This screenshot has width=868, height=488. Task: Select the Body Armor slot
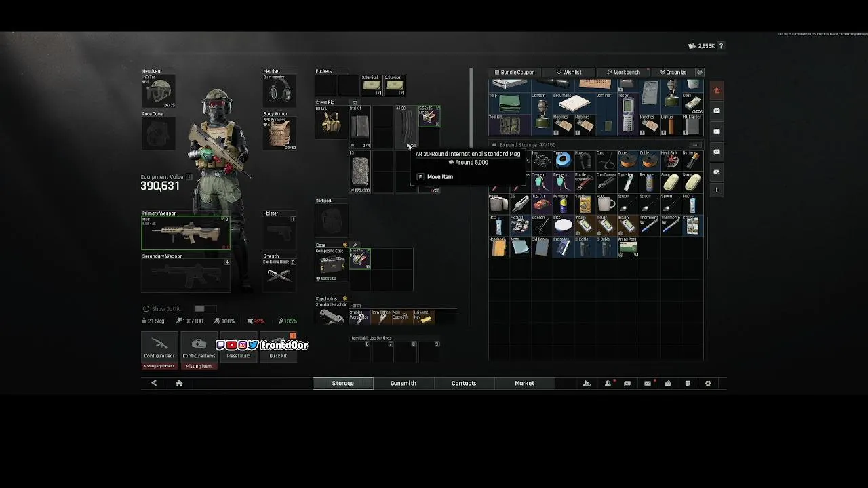click(x=279, y=134)
